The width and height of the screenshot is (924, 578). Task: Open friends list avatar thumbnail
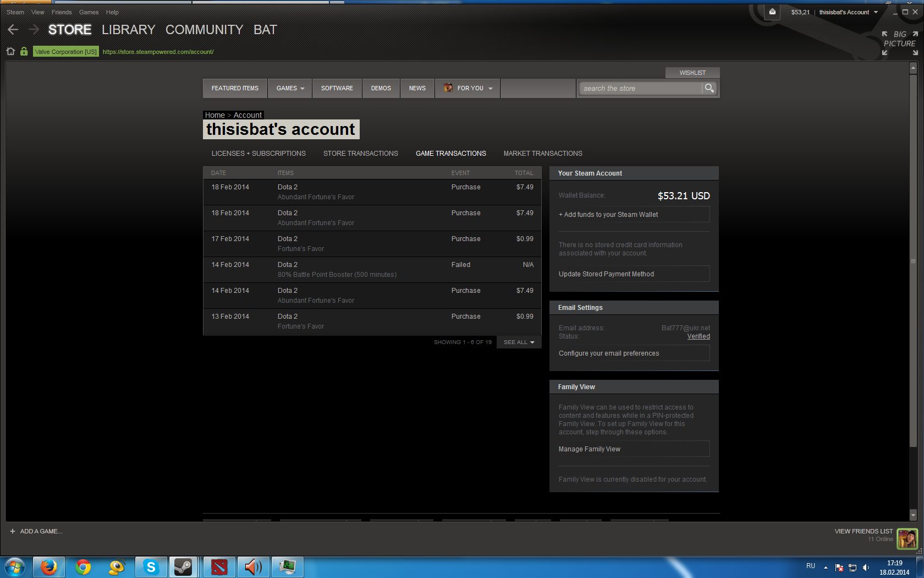pyautogui.click(x=907, y=538)
